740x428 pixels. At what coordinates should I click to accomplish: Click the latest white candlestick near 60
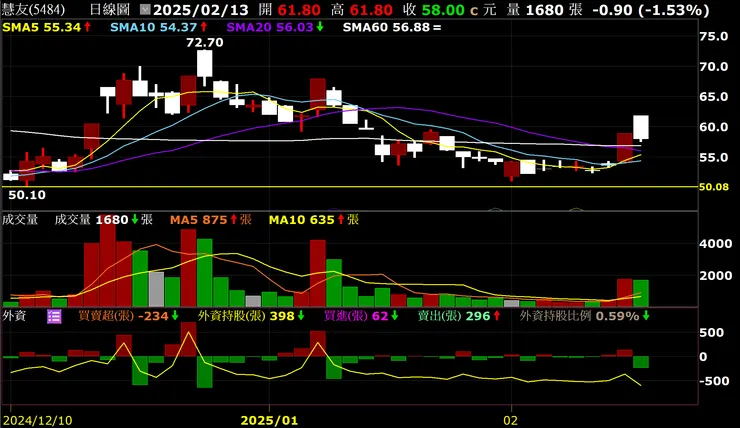(640, 127)
